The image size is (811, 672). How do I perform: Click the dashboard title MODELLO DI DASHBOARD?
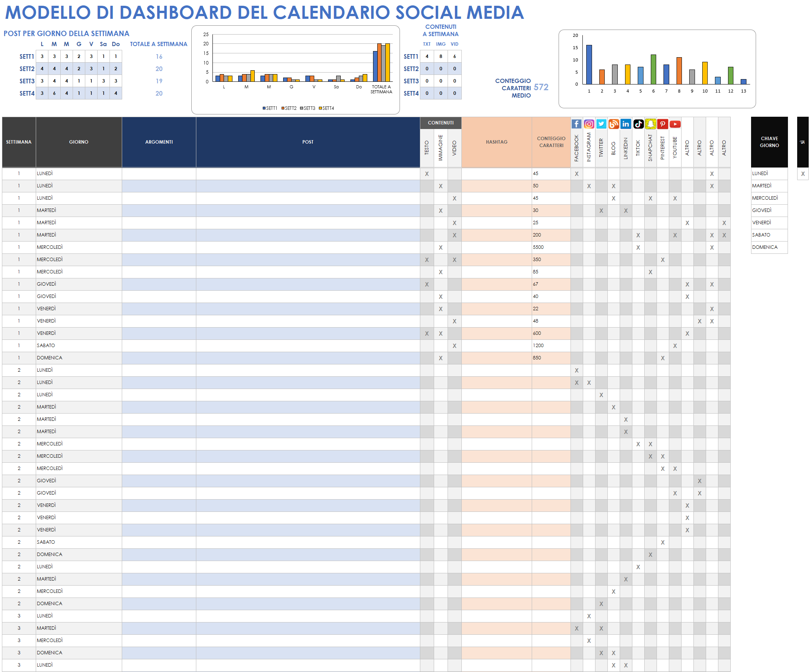pyautogui.click(x=264, y=13)
